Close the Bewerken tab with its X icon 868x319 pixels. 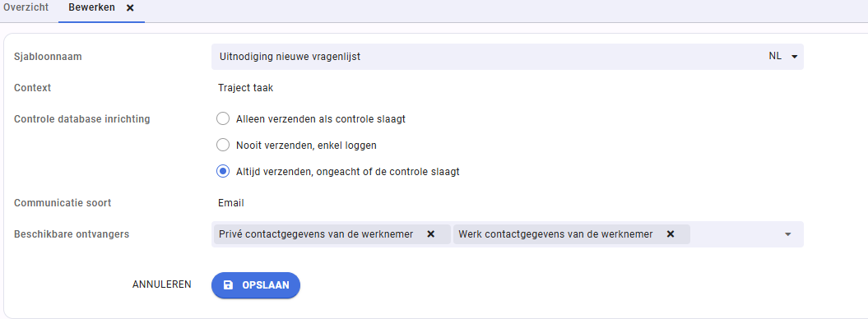point(130,8)
